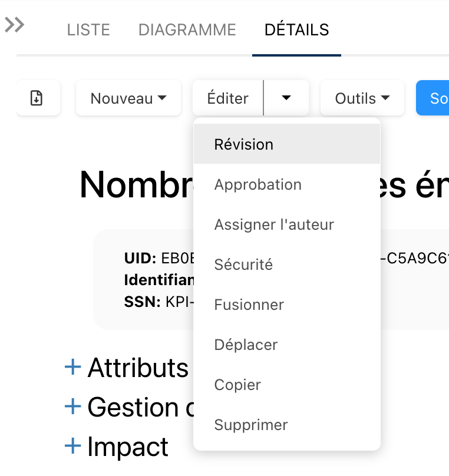Select Supprimer to delete the item
This screenshot has width=449, height=476.
[x=251, y=425]
